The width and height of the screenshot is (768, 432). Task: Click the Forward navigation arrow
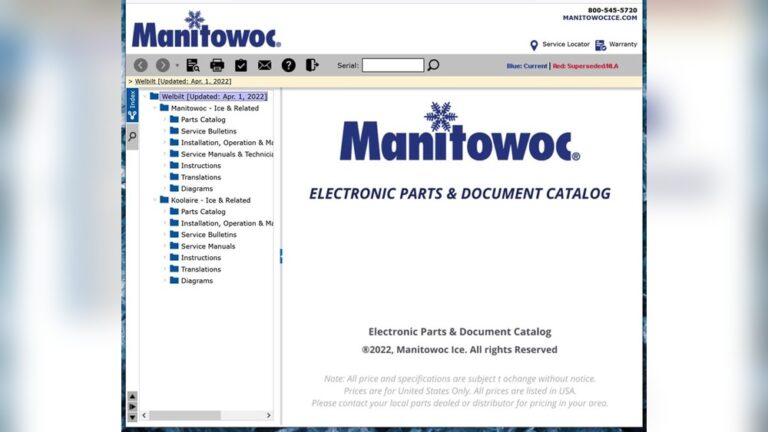(163, 65)
